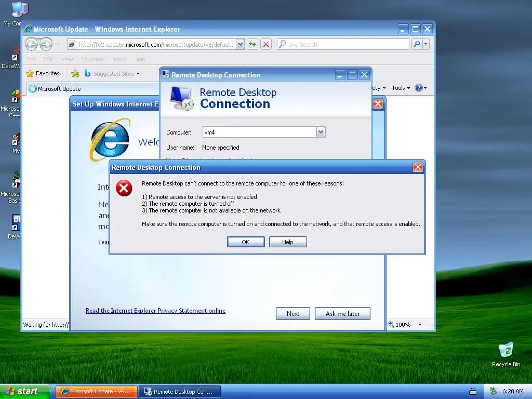532x399 pixels.
Task: Select the Recycle Bin desktop icon
Action: pyautogui.click(x=506, y=355)
